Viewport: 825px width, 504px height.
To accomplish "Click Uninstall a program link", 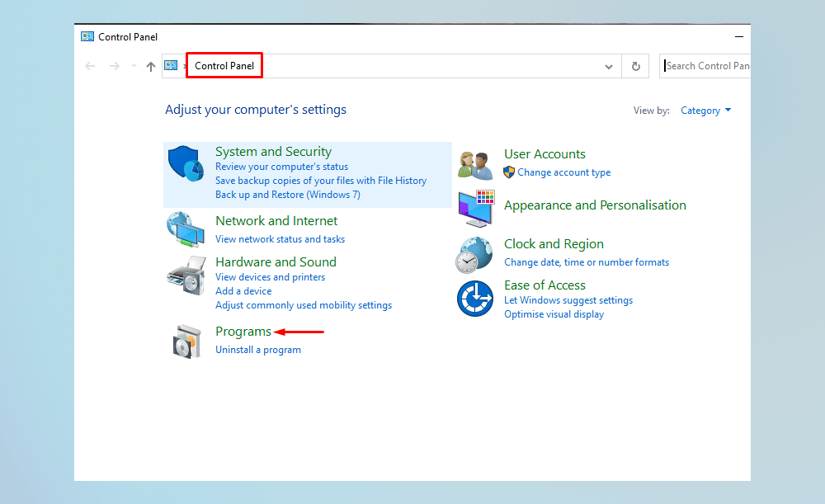I will (257, 350).
